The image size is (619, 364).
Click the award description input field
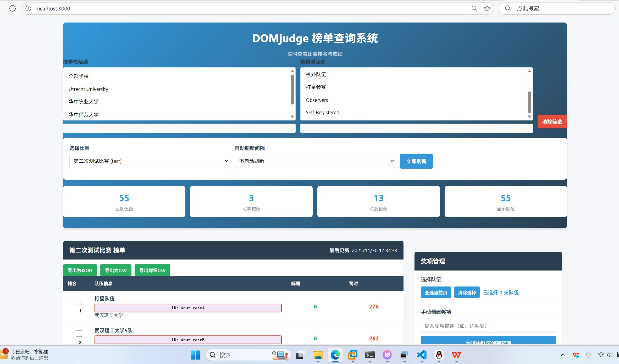[x=488, y=326]
